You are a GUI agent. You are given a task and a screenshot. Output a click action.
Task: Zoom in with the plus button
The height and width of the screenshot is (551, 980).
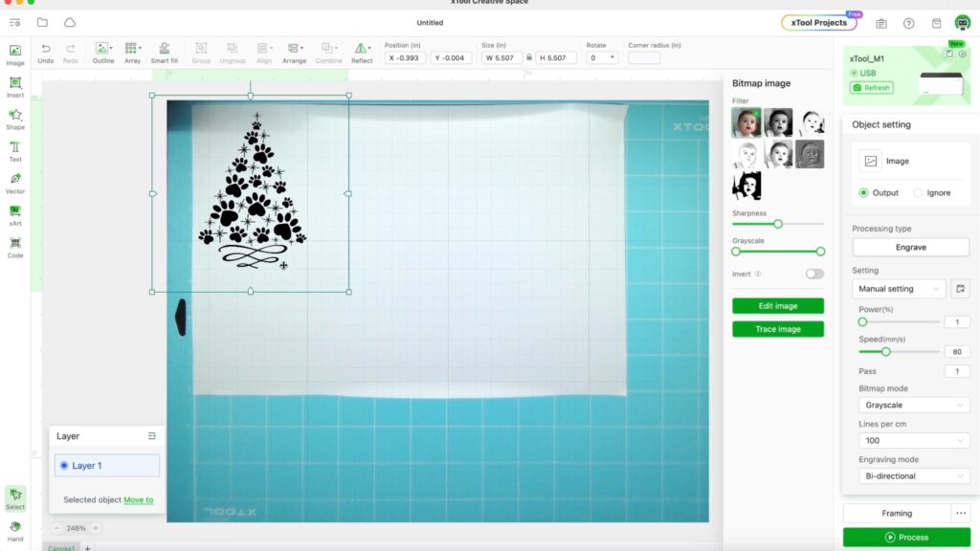(96, 528)
